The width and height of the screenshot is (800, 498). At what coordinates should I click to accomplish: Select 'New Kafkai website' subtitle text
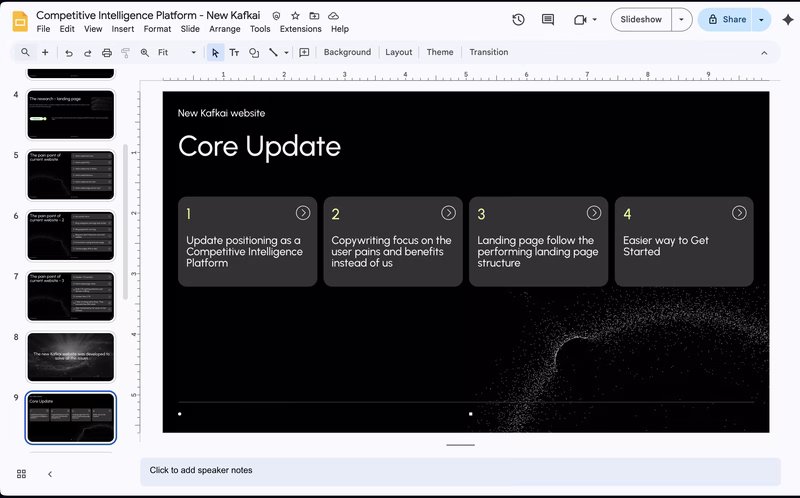pos(221,113)
